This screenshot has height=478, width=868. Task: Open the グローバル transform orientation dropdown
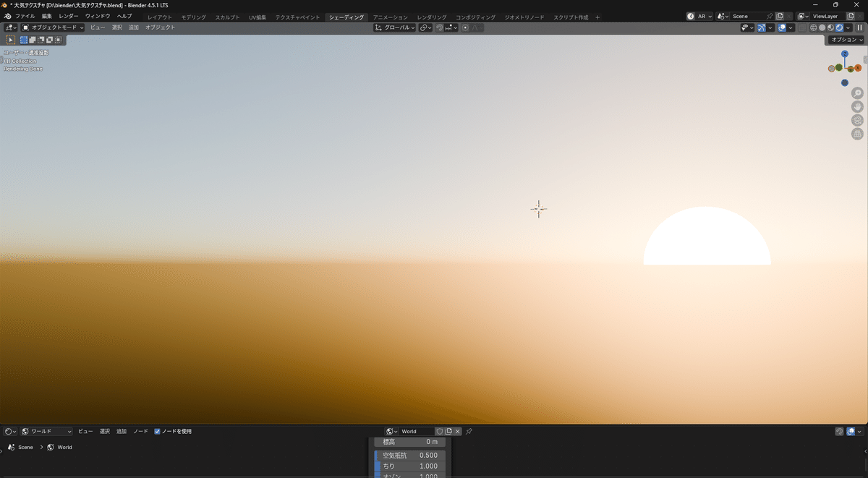395,27
